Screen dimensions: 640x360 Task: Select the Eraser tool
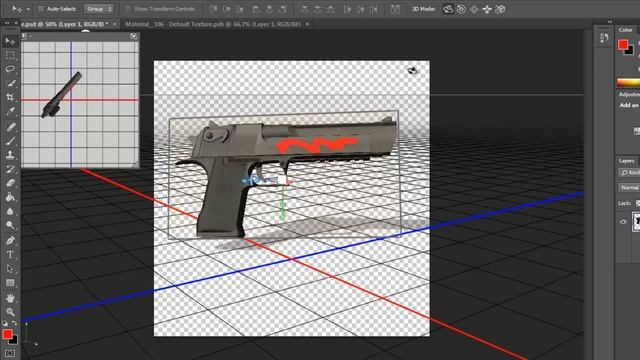tap(10, 183)
